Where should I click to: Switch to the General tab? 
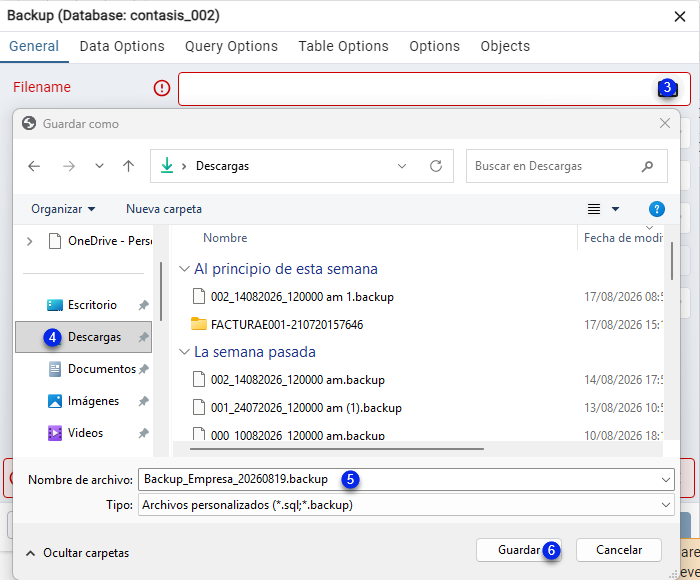(x=34, y=46)
